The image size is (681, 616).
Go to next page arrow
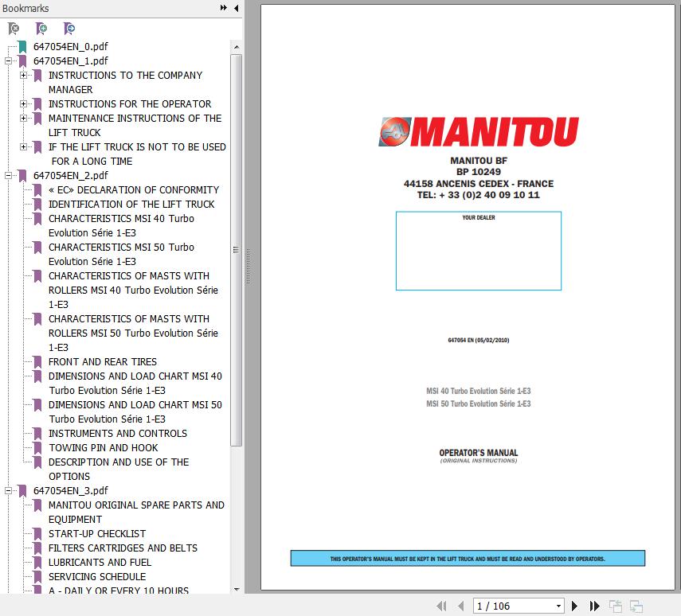click(574, 606)
